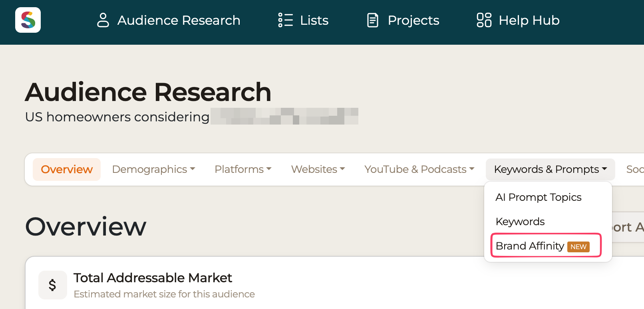Select the Overview tab
The width and height of the screenshot is (644, 309).
point(67,169)
